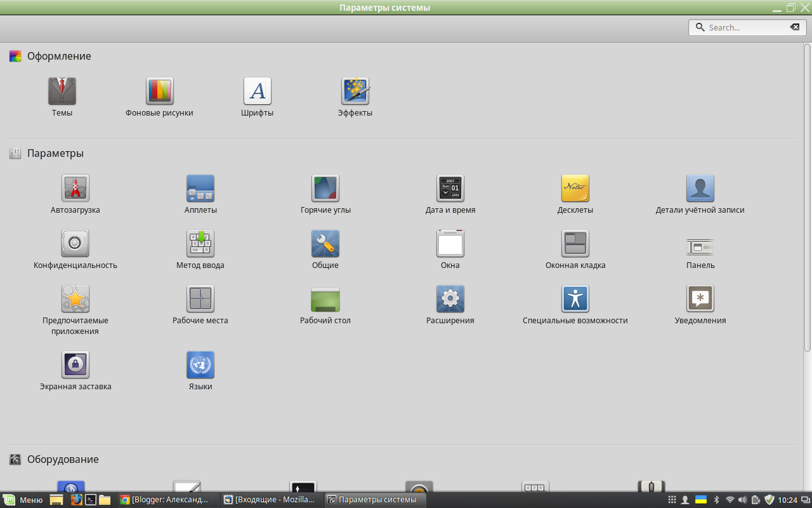Open Фоновые рисунки wallpaper settings

click(160, 91)
